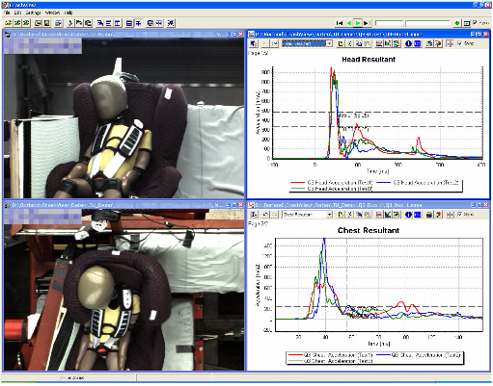Toggle the Sync checkbox in Chest Resultant window

[x=460, y=215]
